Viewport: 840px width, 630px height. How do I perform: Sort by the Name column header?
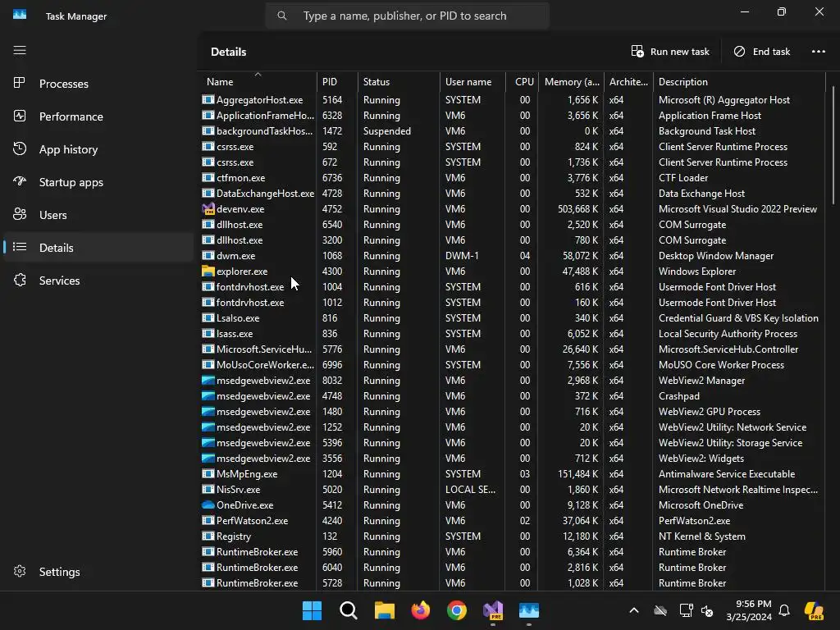point(258,81)
